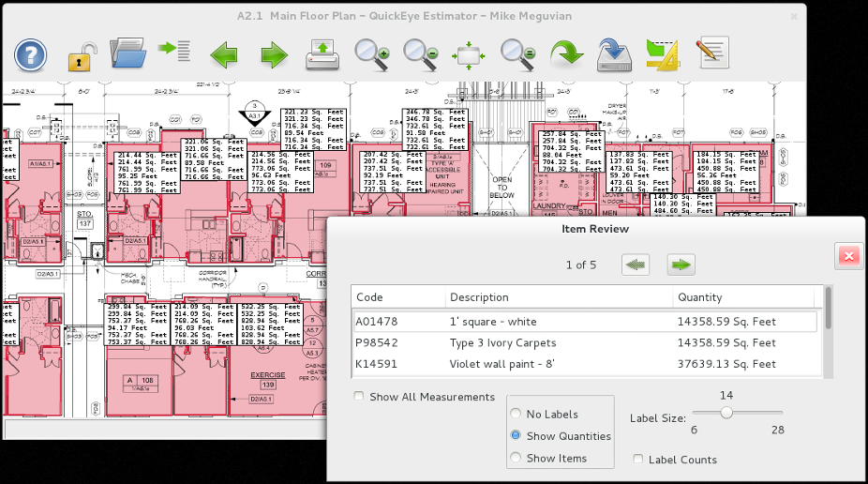Go to next page with the toolbar green right arrow

point(274,55)
